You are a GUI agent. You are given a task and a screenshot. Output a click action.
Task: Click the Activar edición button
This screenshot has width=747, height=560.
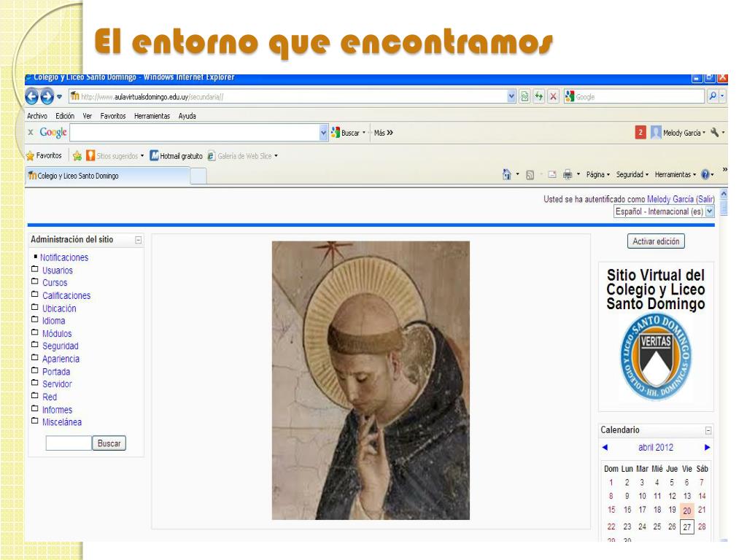[x=656, y=241]
